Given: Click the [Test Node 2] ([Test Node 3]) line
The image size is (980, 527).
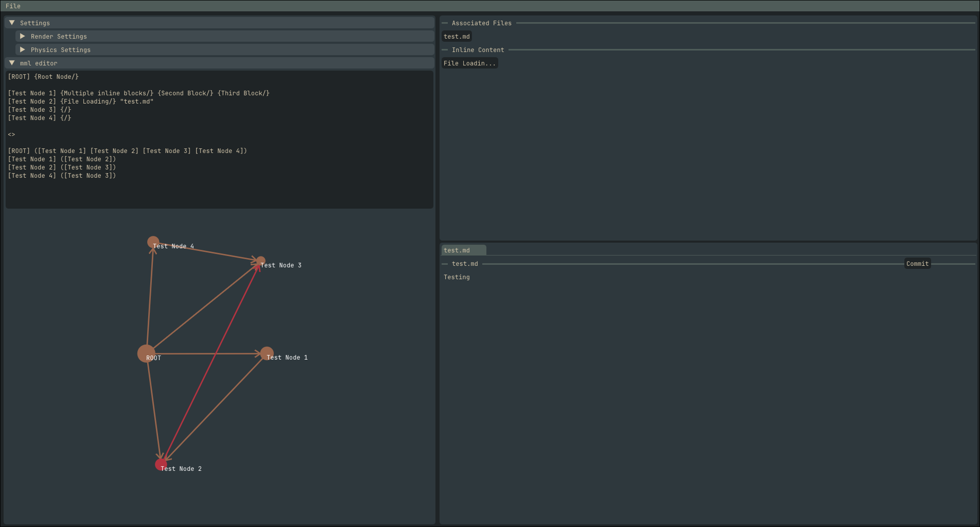Looking at the screenshot, I should (62, 167).
